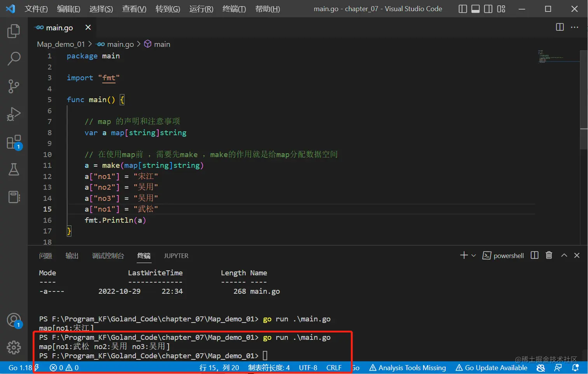
Task: Toggle bottom panel layout icon
Action: pos(475,9)
